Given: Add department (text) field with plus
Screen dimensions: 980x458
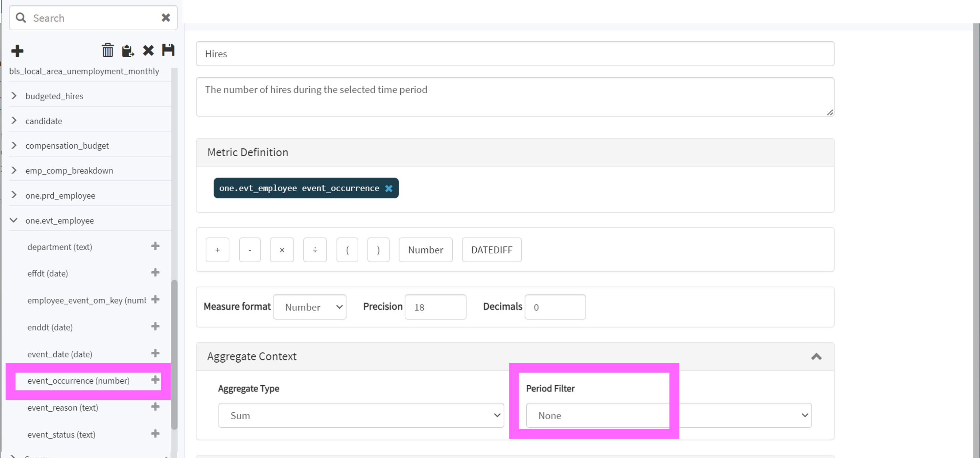Looking at the screenshot, I should pyautogui.click(x=155, y=246).
